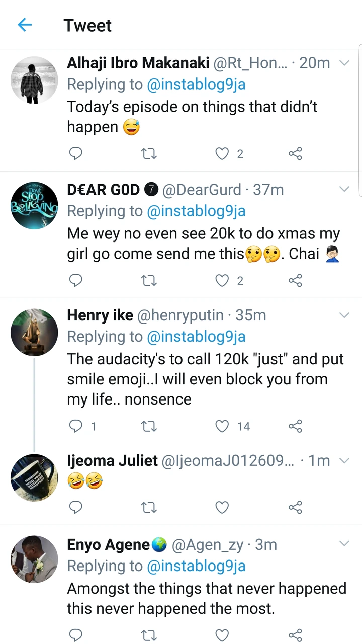The height and width of the screenshot is (644, 362).
Task: Like Henry ike's tweet
Action: click(222, 427)
